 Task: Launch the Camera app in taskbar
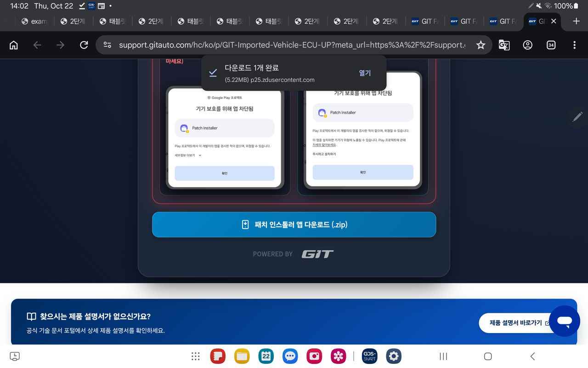[x=314, y=356]
